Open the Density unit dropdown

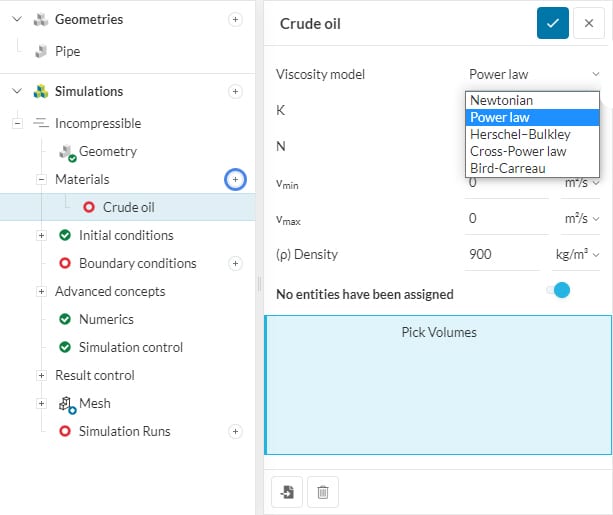point(577,255)
